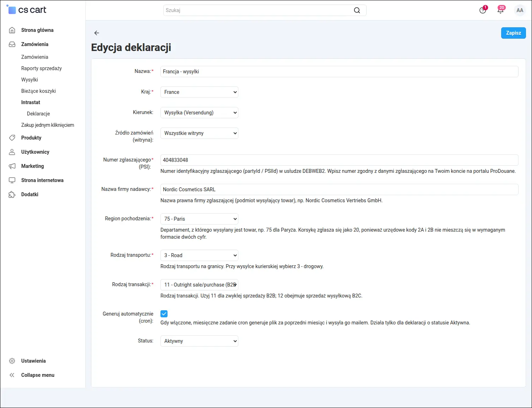
Task: Click the monitor icon beside Strona internetowa
Action: 12,180
